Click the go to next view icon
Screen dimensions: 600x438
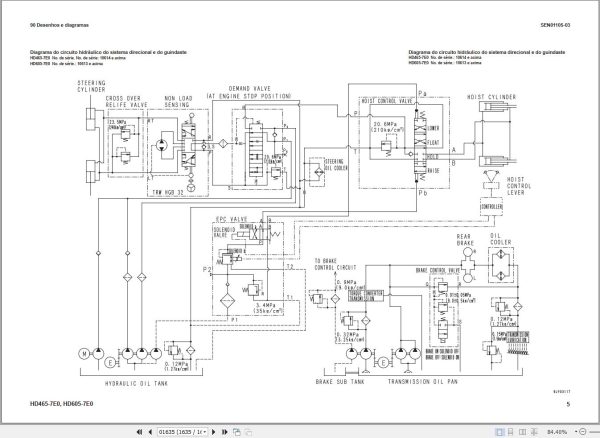click(248, 432)
